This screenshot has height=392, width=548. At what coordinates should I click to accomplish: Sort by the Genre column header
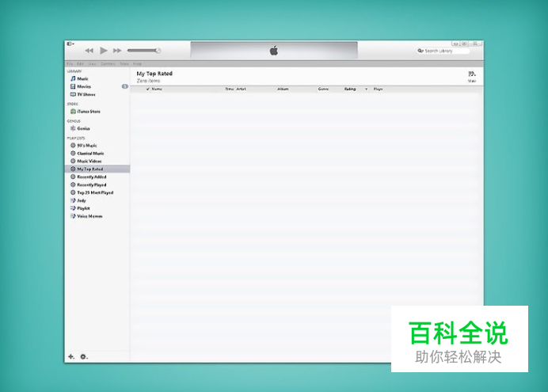point(323,89)
